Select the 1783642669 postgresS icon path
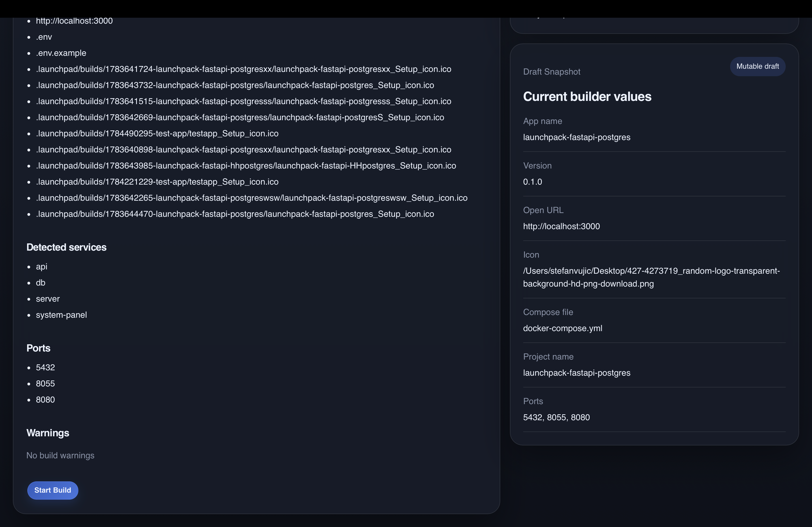 (240, 117)
